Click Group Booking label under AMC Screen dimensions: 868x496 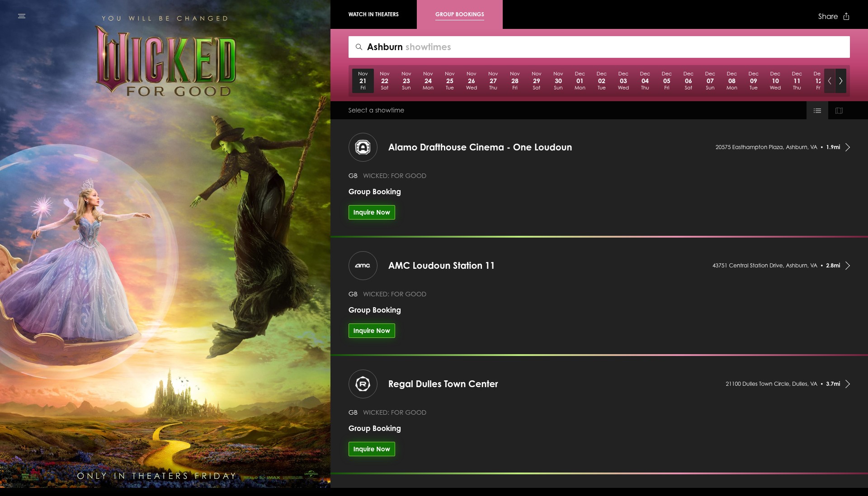coord(374,310)
